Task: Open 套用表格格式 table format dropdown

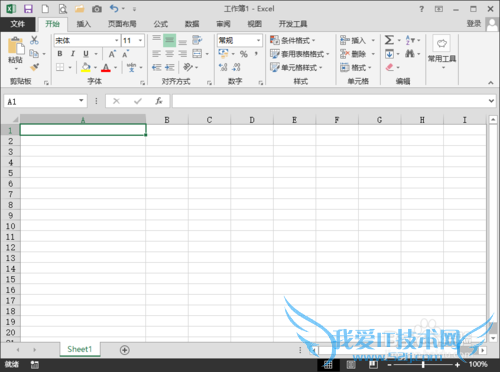Action: click(299, 54)
